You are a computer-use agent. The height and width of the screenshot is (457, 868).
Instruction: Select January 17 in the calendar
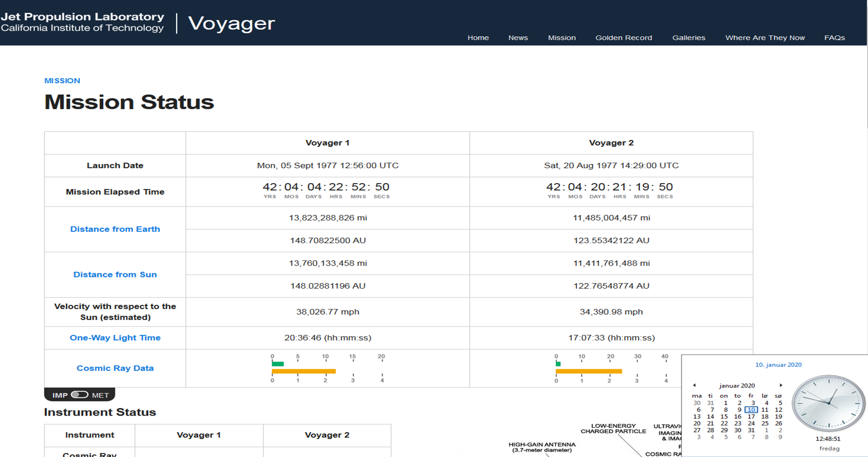pos(751,416)
